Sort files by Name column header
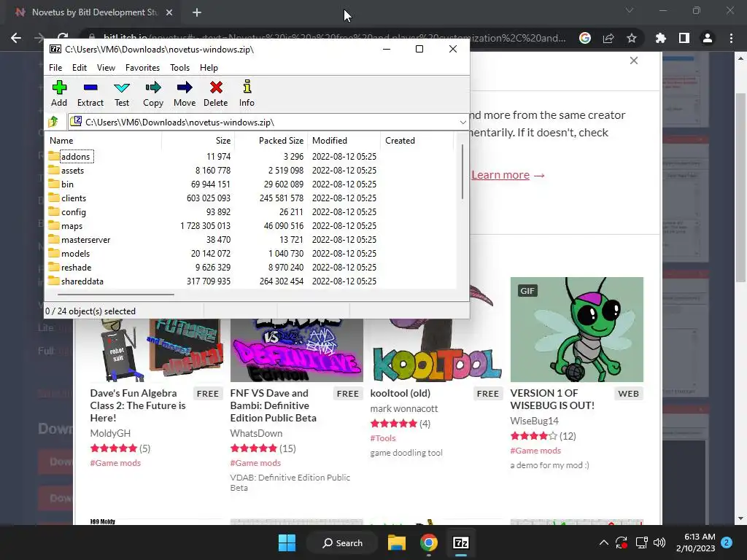 [x=103, y=141]
